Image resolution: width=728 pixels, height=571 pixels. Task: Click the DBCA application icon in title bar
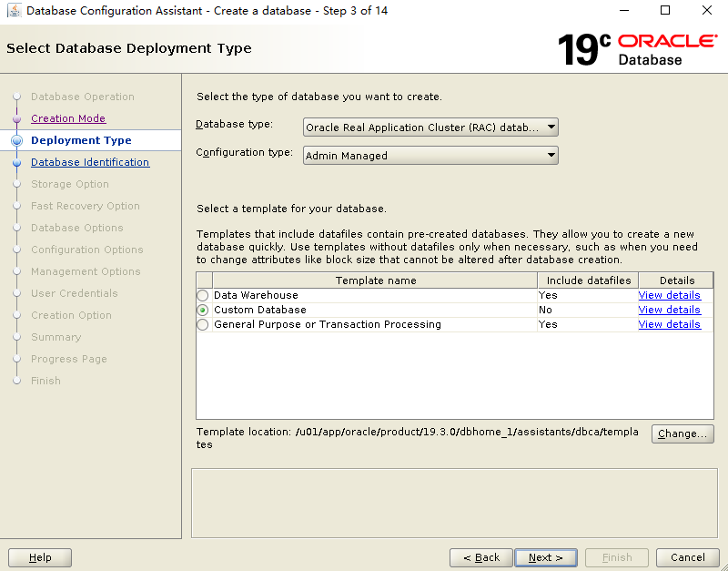coord(13,10)
